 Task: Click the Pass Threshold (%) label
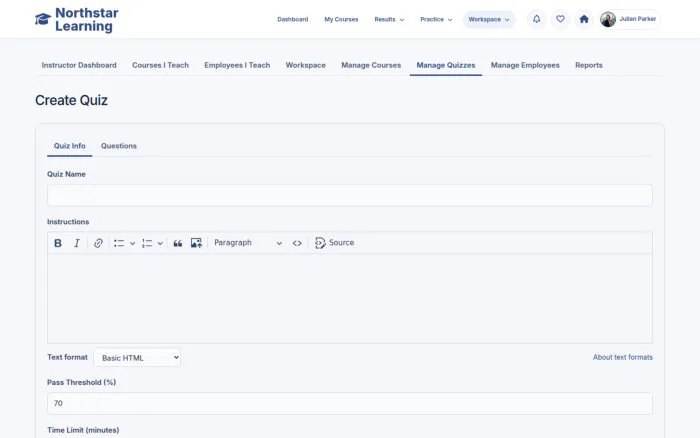pos(81,382)
